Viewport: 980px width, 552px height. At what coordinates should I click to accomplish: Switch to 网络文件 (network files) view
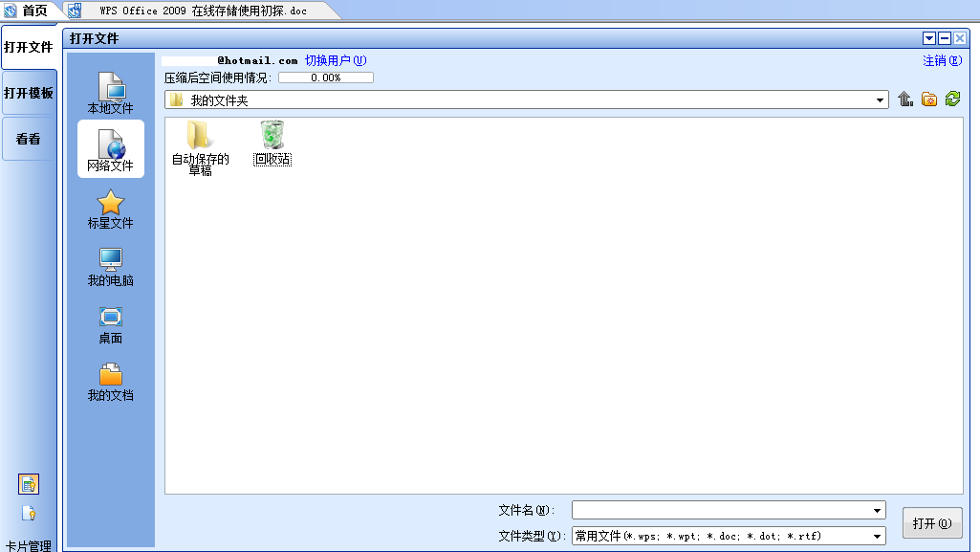click(110, 148)
